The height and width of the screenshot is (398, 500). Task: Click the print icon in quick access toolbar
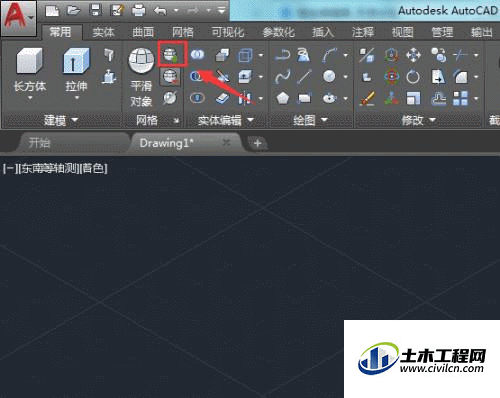[138, 10]
